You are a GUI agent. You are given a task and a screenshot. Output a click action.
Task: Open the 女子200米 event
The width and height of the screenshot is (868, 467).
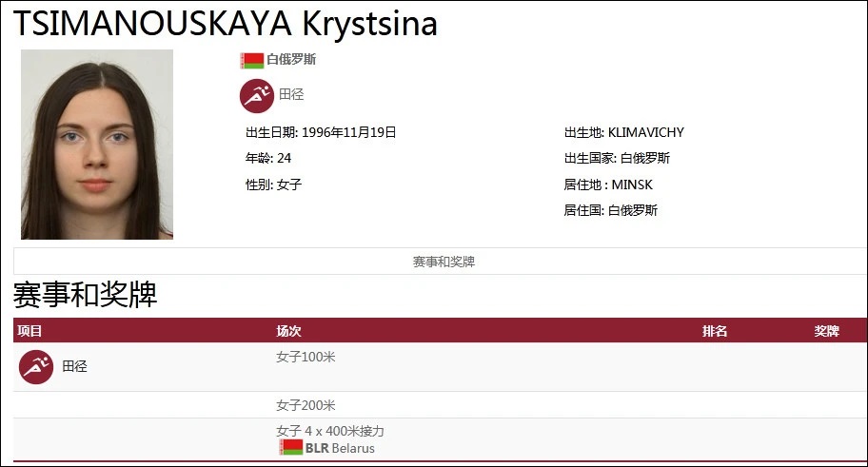(306, 405)
